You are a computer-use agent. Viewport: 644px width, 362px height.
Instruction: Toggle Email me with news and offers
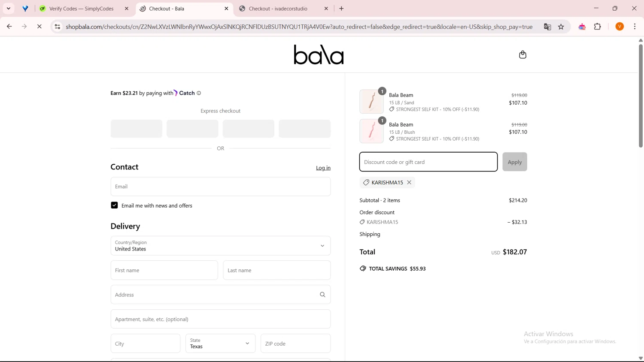point(114,205)
